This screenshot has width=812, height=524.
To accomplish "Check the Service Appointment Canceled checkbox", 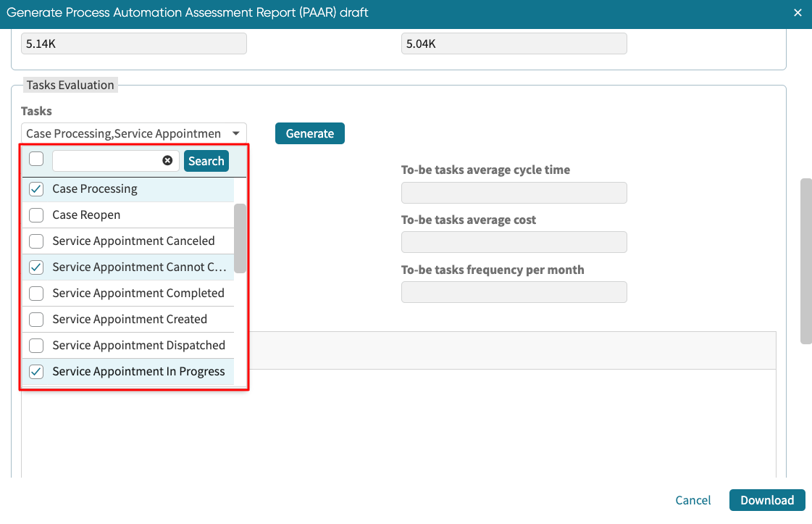I will pyautogui.click(x=36, y=241).
